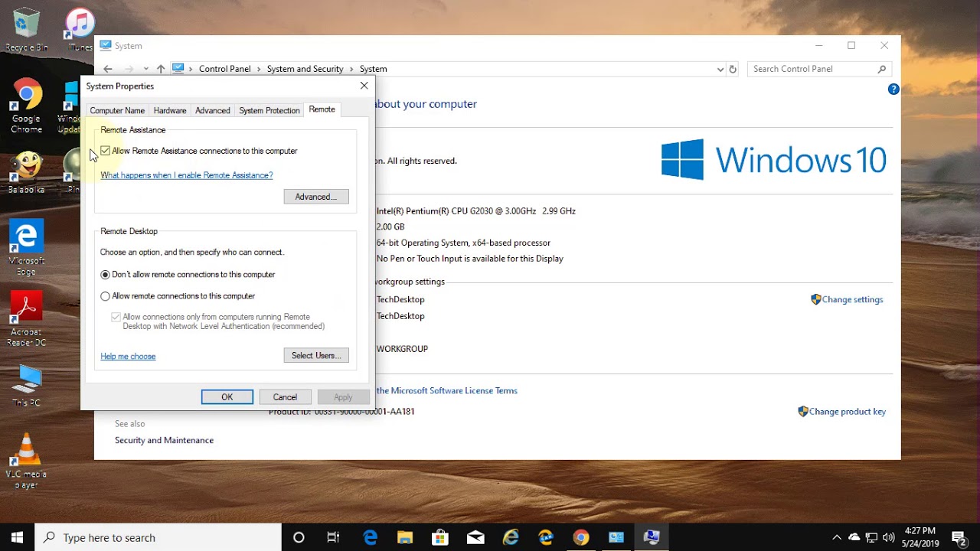This screenshot has height=551, width=980.
Task: Click System and Security breadcrumb
Action: click(x=305, y=69)
